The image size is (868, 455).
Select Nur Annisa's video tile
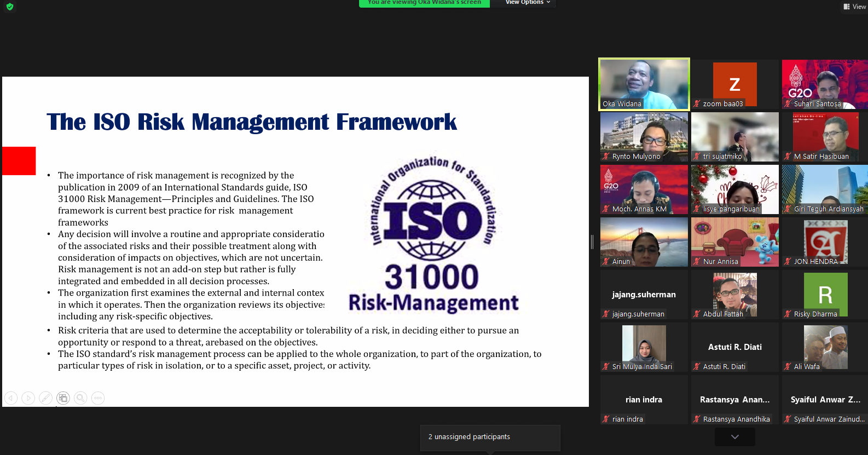[x=735, y=242]
